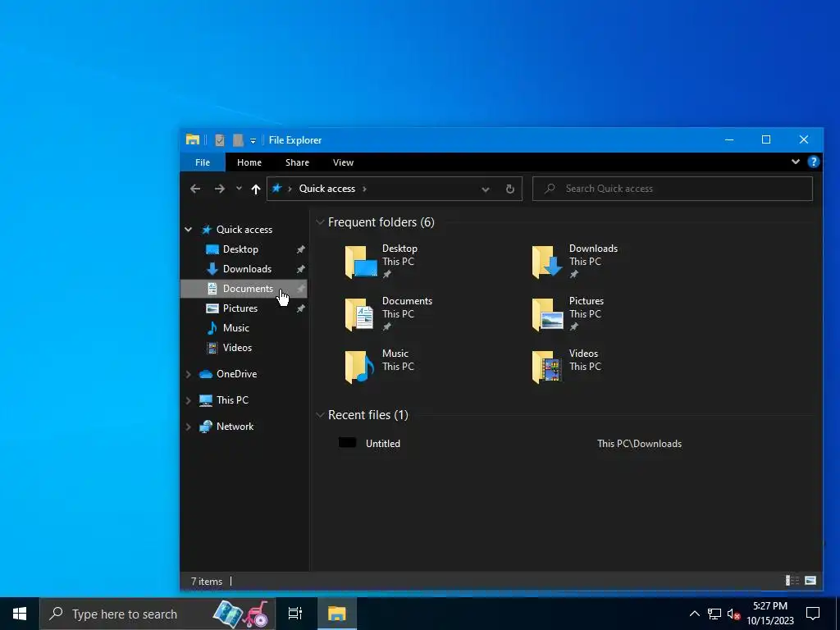The height and width of the screenshot is (630, 840).
Task: Click the New folder icon in the title bar
Action: pyautogui.click(x=238, y=139)
